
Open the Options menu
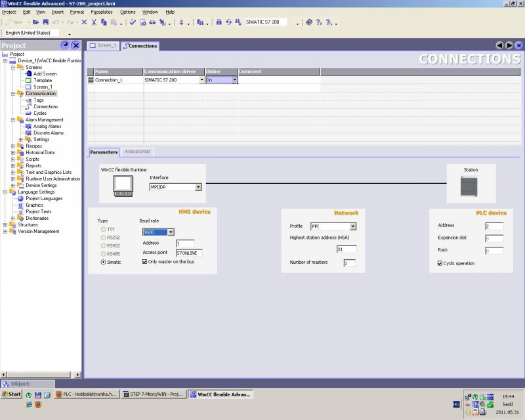[x=128, y=12]
